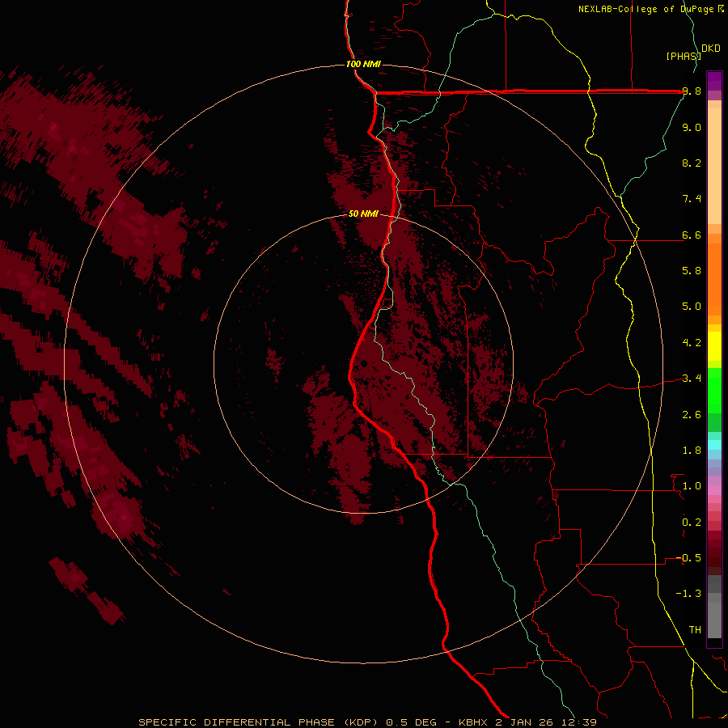
Task: Click the yellow color band on the legend
Action: click(x=714, y=346)
